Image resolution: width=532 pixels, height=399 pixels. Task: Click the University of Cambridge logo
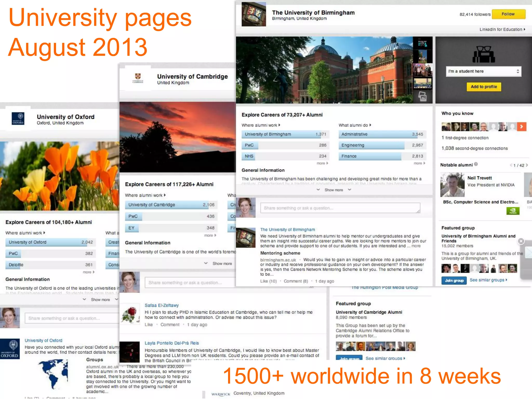click(138, 78)
